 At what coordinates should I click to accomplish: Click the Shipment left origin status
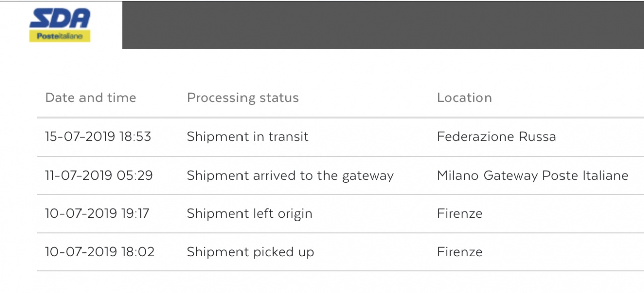250,214
